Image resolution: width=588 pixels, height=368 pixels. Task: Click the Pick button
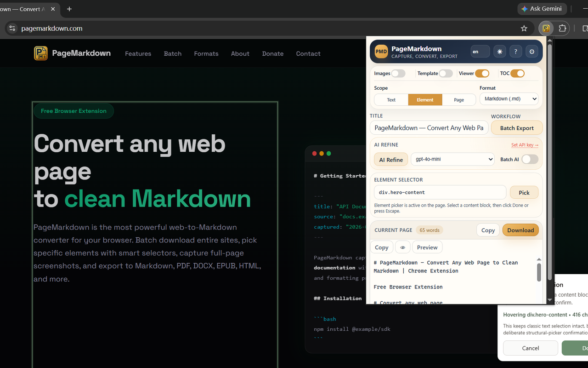click(524, 192)
